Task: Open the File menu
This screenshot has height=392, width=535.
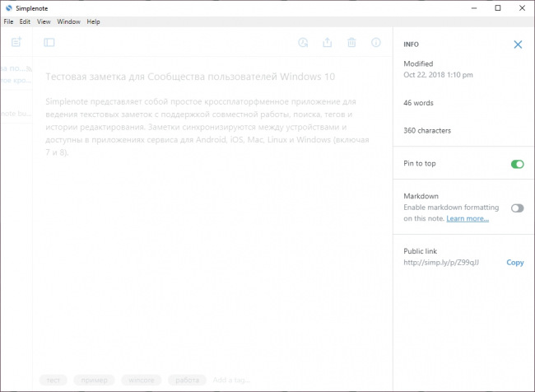Action: (8, 21)
